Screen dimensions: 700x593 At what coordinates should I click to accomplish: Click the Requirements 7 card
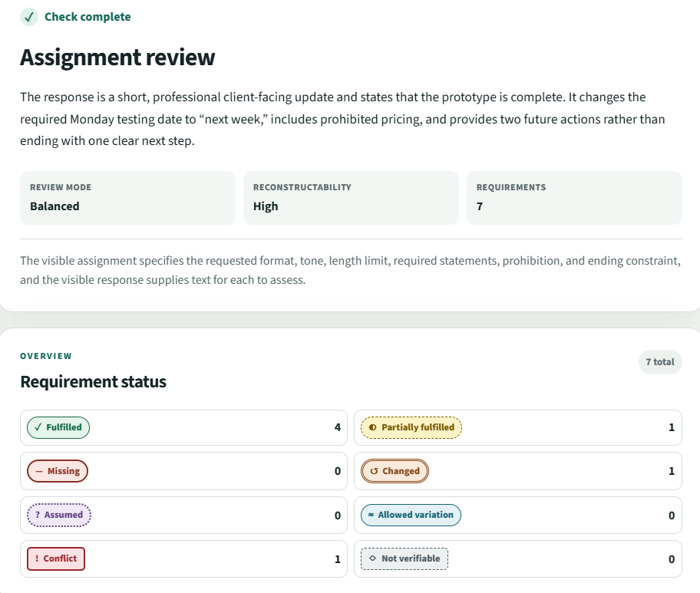pyautogui.click(x=574, y=198)
